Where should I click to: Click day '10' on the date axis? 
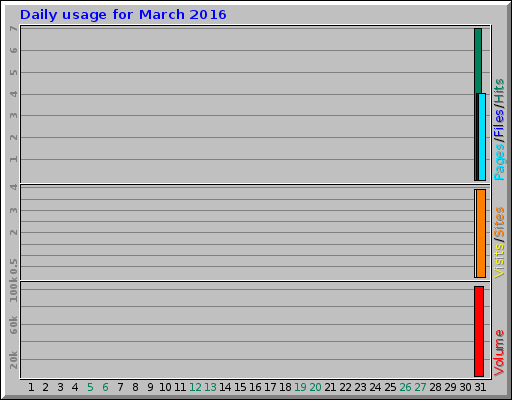(x=165, y=387)
